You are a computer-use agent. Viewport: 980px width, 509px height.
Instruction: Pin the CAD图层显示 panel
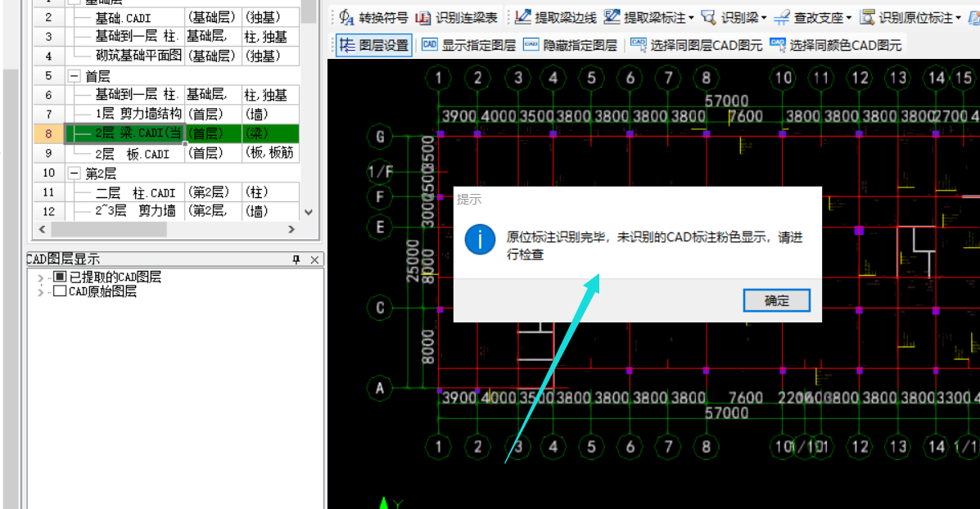pyautogui.click(x=296, y=259)
